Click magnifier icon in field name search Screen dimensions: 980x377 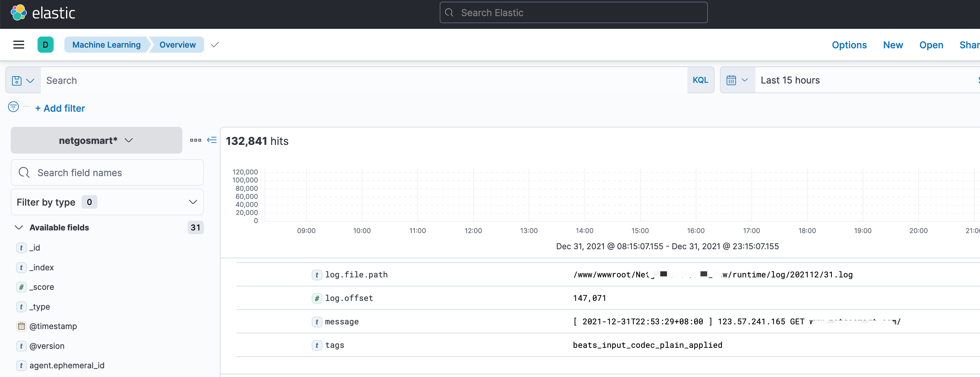pos(24,172)
